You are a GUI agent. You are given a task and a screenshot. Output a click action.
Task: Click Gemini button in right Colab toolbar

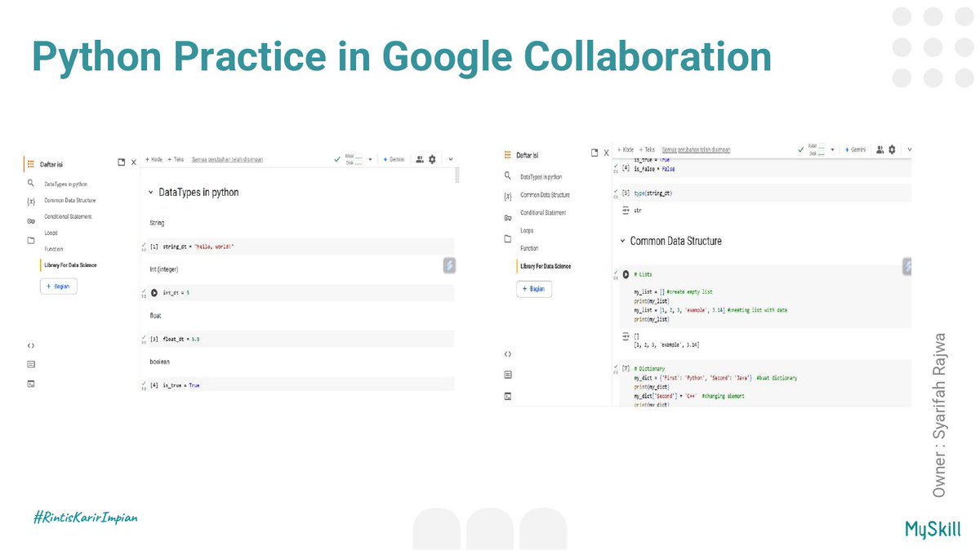point(855,150)
